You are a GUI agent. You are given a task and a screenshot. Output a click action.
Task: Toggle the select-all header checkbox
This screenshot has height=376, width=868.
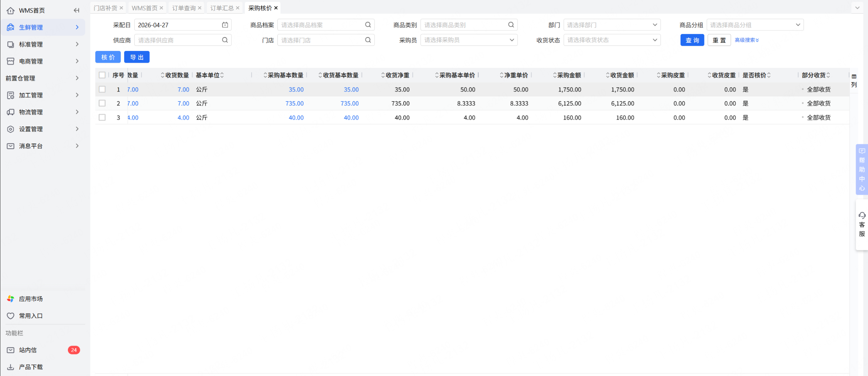click(x=102, y=75)
